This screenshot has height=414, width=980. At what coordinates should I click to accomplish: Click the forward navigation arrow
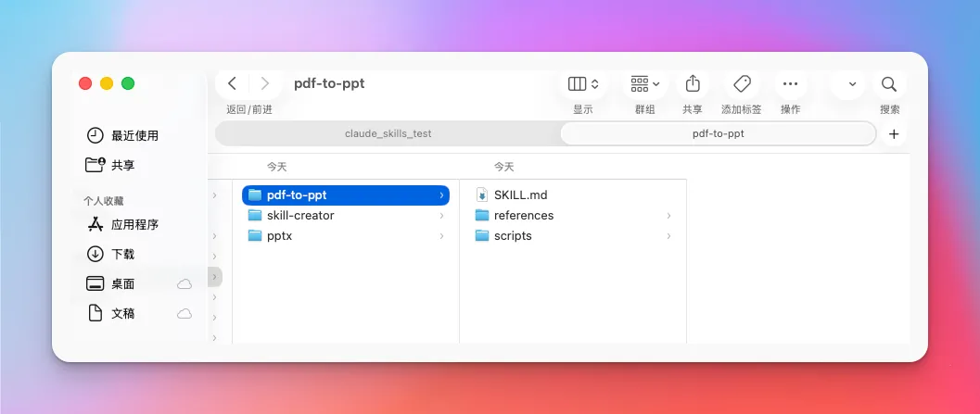coord(265,84)
